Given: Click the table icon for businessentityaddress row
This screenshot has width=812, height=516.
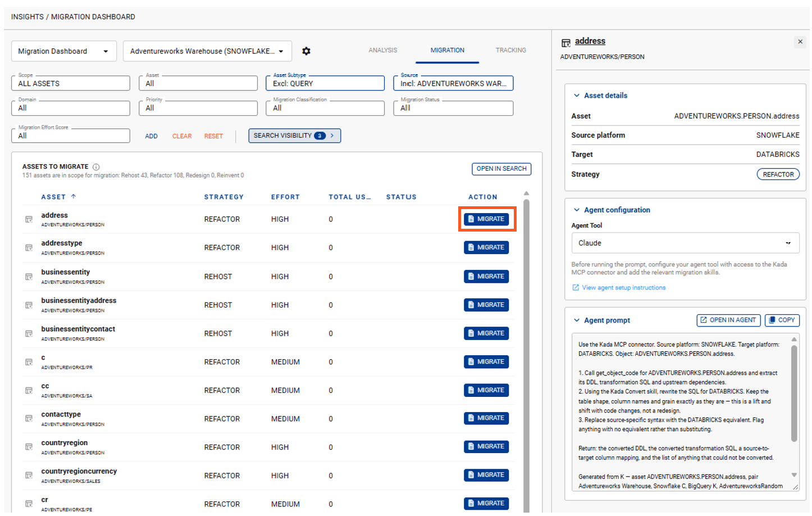Looking at the screenshot, I should click(29, 305).
